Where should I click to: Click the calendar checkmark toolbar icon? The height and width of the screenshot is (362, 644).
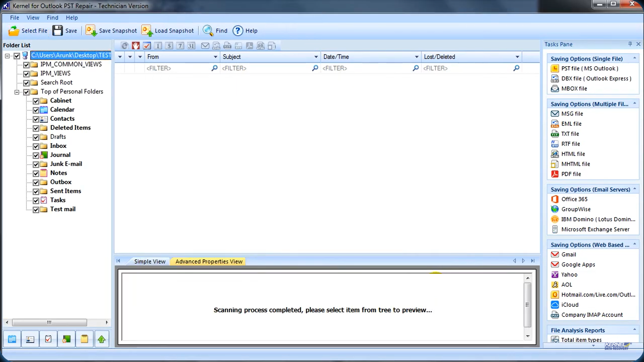[147, 46]
